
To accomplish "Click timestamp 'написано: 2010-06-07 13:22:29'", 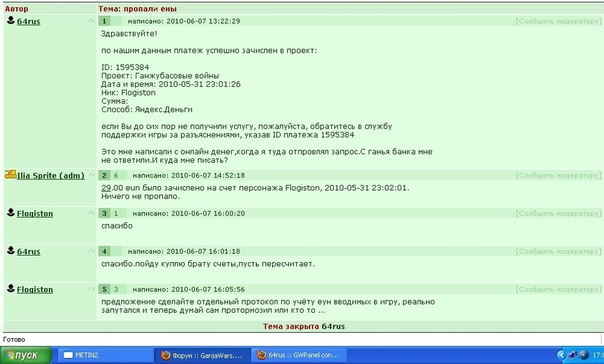I will tap(184, 21).
